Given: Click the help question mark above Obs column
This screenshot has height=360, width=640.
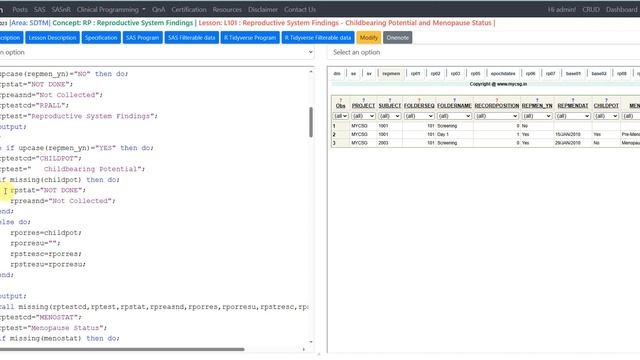Looking at the screenshot, I should point(340,100).
